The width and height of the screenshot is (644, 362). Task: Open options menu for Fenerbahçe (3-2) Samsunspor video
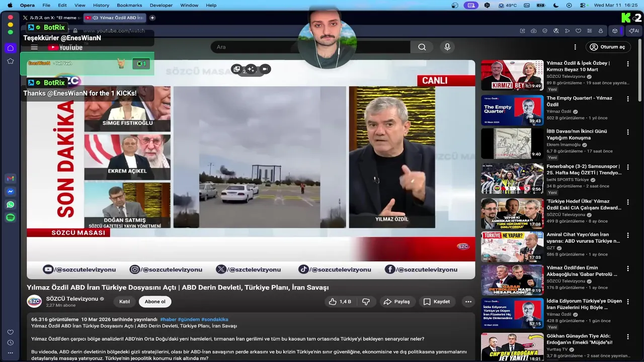click(x=627, y=167)
